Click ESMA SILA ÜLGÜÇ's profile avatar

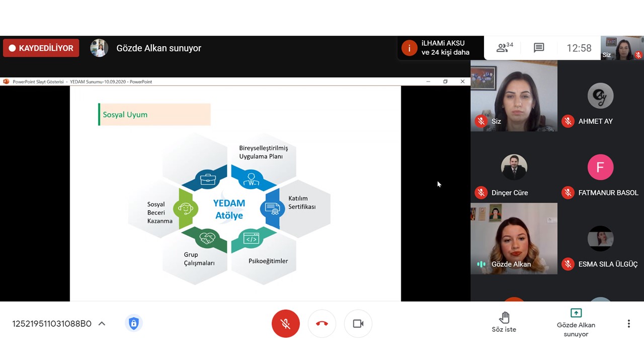pyautogui.click(x=600, y=238)
